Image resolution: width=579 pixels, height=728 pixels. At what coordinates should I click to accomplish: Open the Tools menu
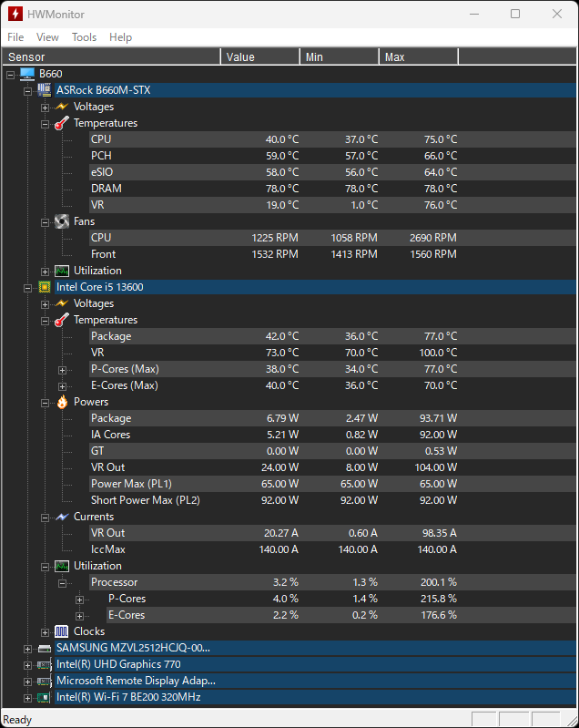[84, 37]
